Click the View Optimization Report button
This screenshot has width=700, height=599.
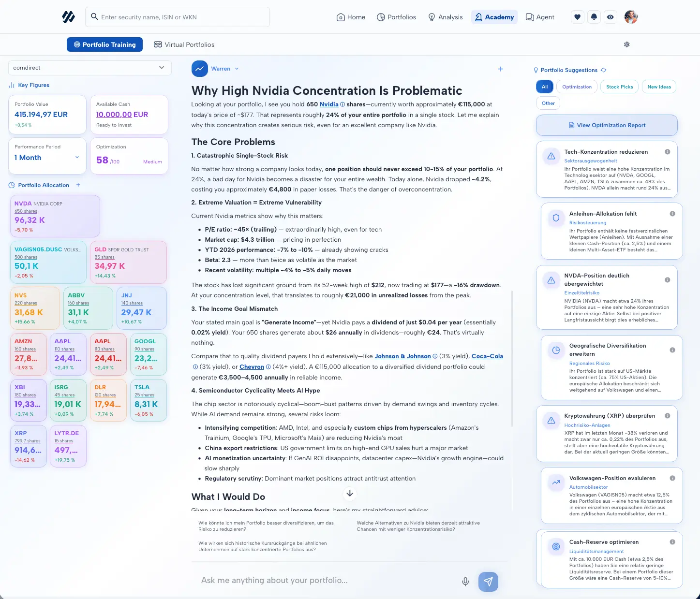click(607, 125)
